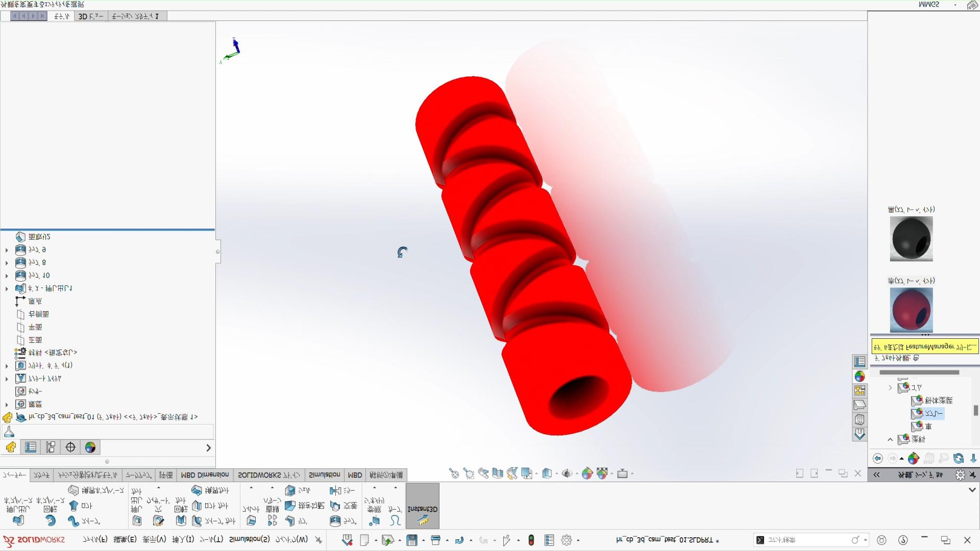Image resolution: width=980 pixels, height=551 pixels.
Task: Open the Undo history dropdown arrow
Action: click(471, 541)
